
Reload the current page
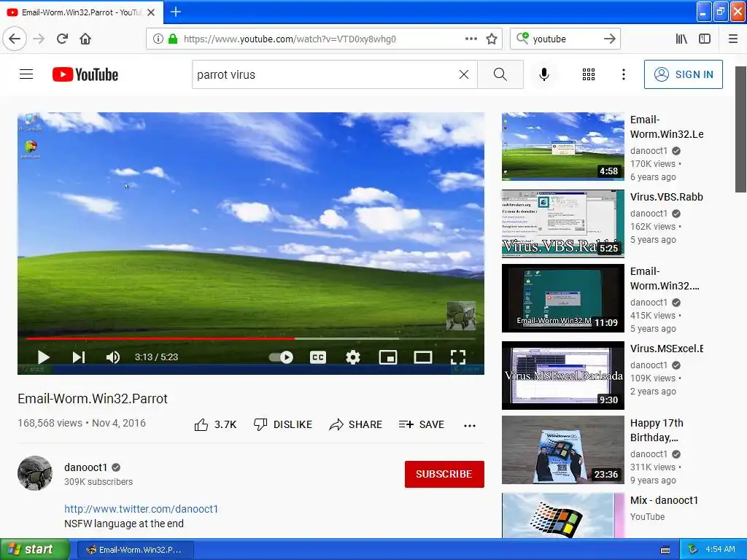[x=62, y=39]
